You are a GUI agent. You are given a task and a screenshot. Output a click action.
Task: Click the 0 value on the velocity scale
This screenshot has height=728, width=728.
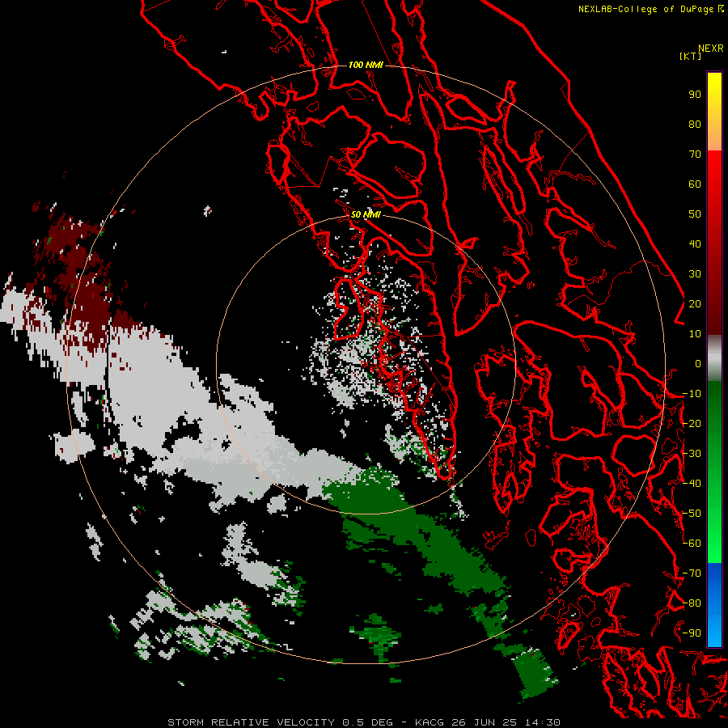click(x=698, y=364)
